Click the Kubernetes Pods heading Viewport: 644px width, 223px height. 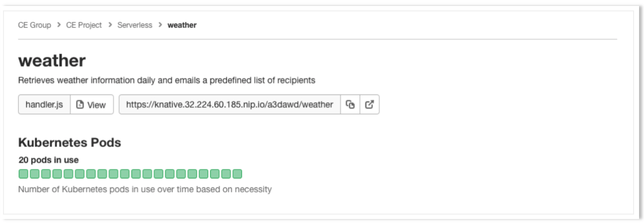click(x=70, y=143)
